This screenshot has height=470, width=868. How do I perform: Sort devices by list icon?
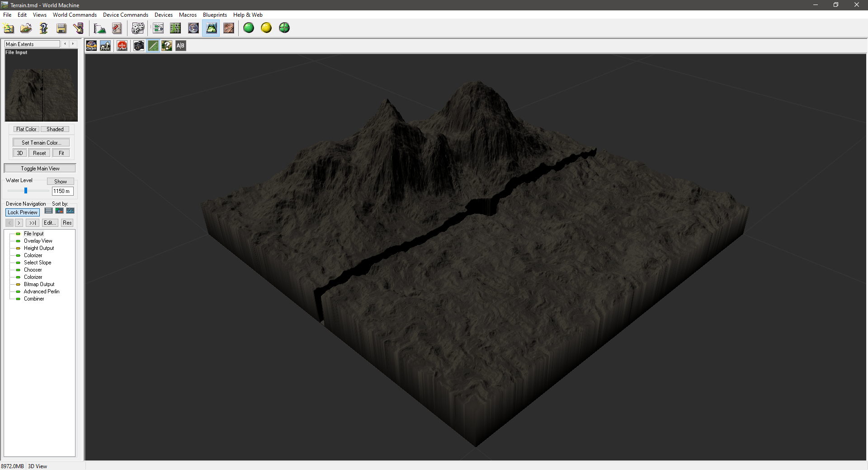[48, 211]
